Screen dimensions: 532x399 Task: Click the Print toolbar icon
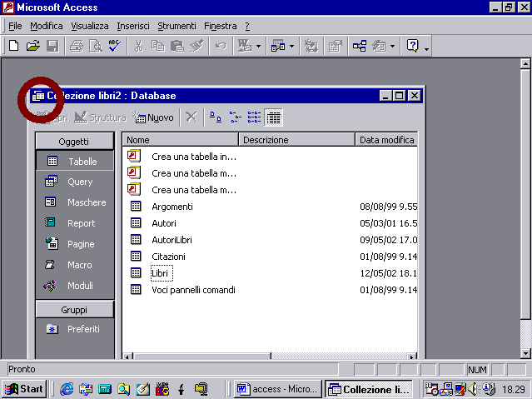77,46
